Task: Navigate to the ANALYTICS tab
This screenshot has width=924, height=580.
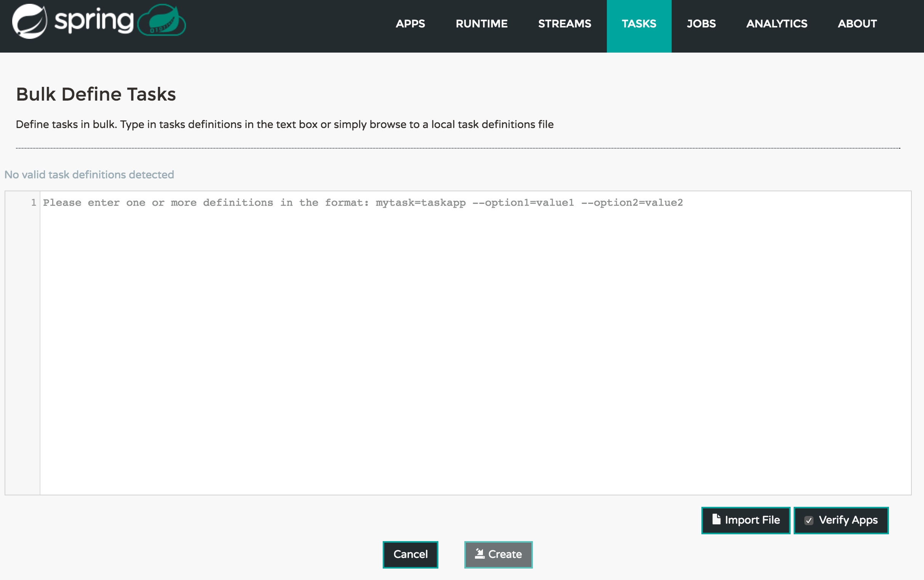Action: (x=776, y=24)
